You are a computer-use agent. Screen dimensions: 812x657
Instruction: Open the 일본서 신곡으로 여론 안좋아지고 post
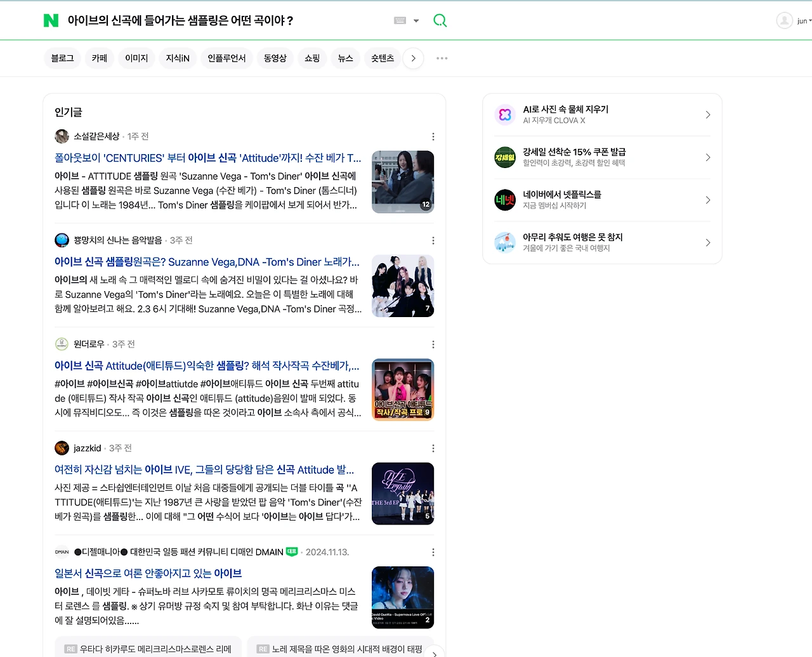[x=148, y=574]
